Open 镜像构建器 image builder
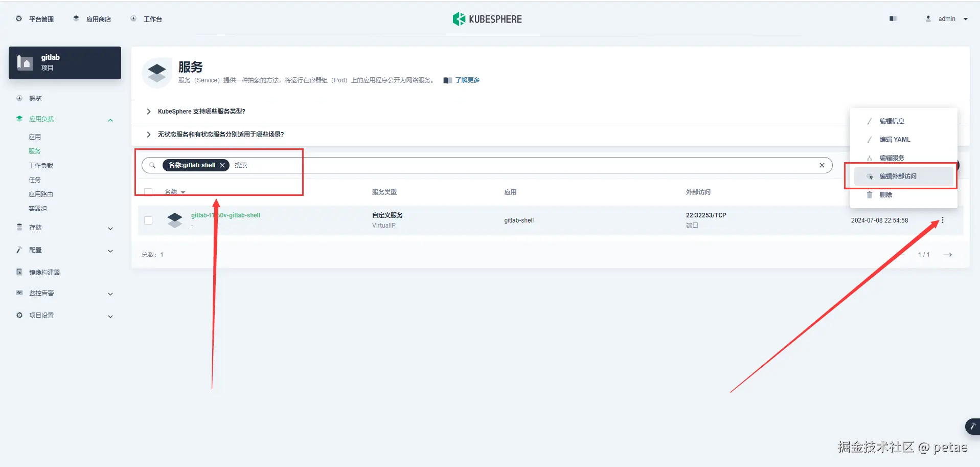 pyautogui.click(x=44, y=272)
